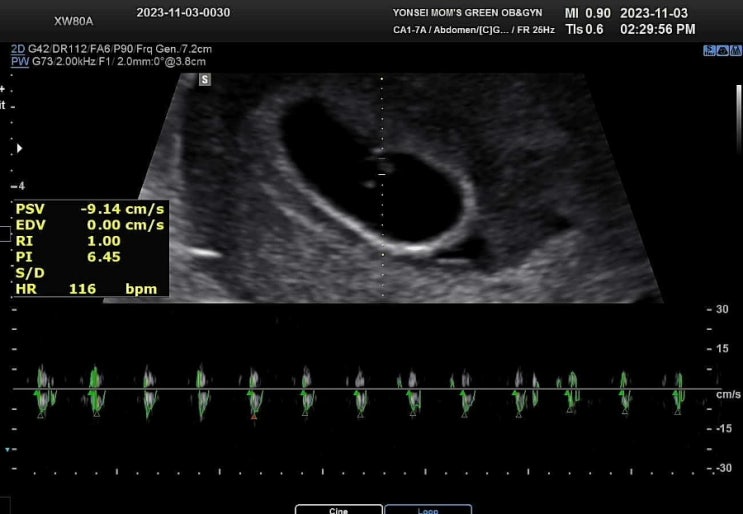Click the focus position arrow on depth scale

(19, 148)
